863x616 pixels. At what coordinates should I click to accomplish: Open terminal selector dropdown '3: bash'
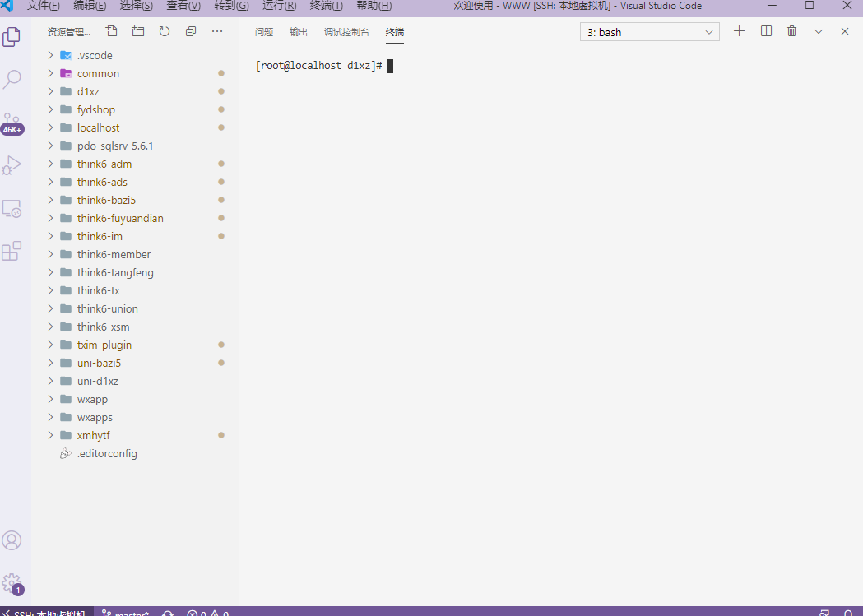click(649, 32)
